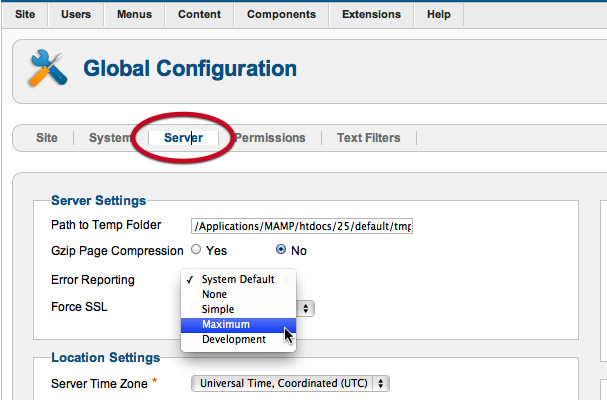
Task: Switch to the System tab
Action: [110, 138]
